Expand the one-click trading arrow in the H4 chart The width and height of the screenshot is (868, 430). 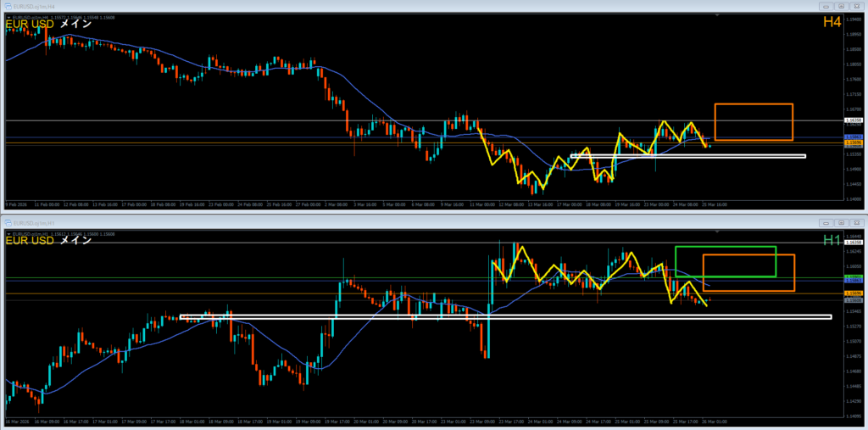[8, 17]
